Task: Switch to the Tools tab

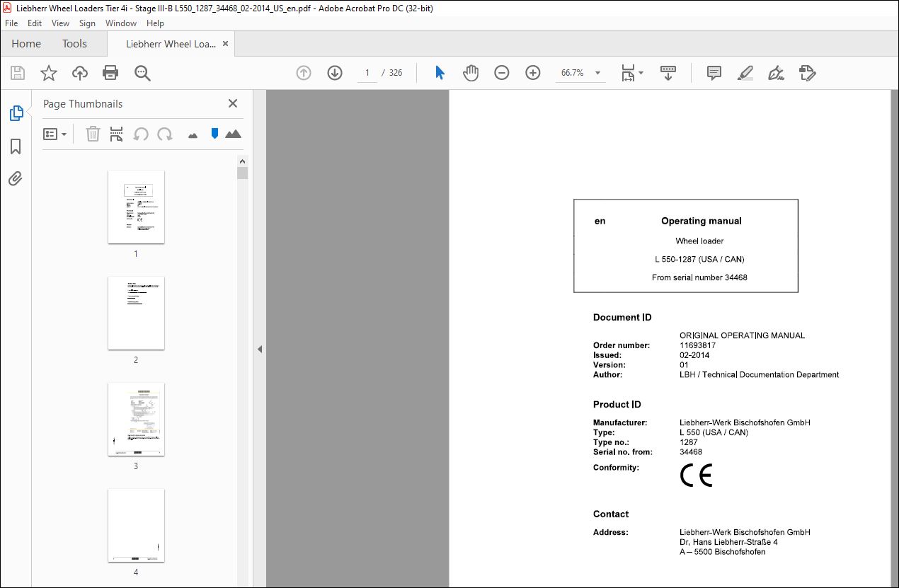Action: pyautogui.click(x=74, y=44)
